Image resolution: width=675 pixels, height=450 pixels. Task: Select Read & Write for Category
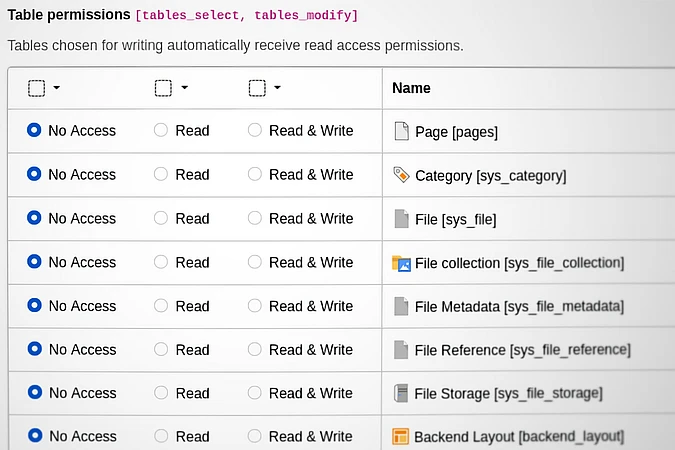point(255,174)
